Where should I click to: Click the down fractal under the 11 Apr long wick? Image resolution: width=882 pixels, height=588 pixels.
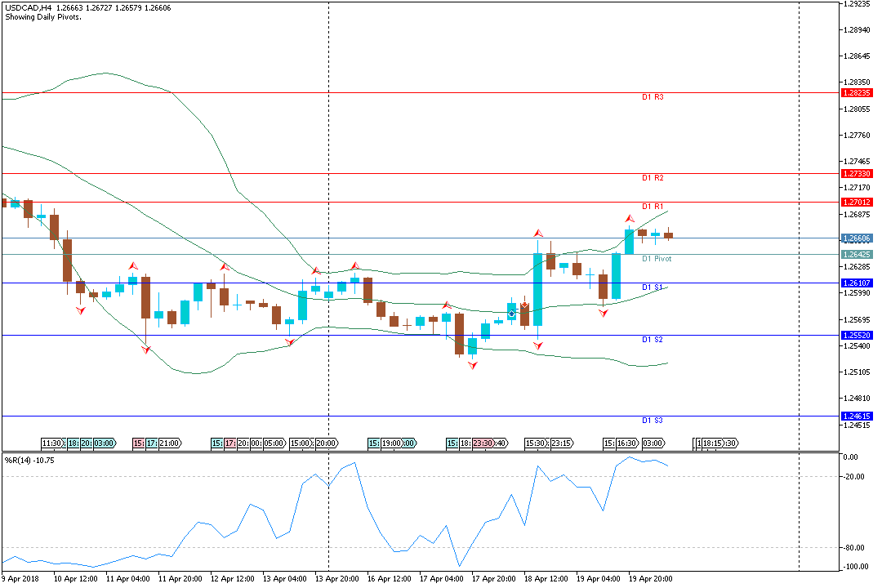pyautogui.click(x=145, y=350)
